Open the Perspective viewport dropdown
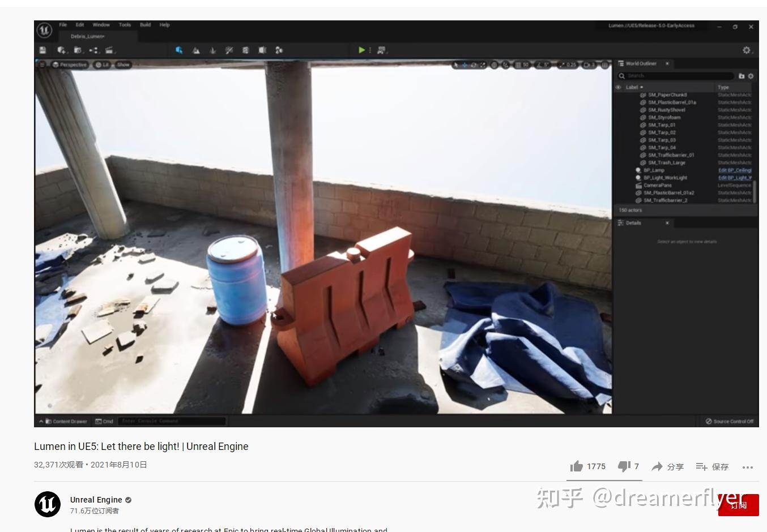The height and width of the screenshot is (532, 767). tap(69, 65)
